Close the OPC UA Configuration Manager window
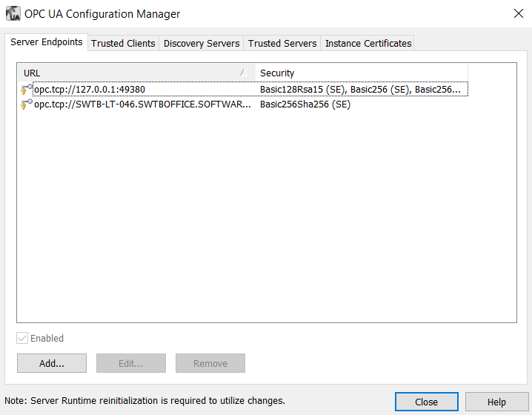The image size is (532, 415). (x=518, y=13)
